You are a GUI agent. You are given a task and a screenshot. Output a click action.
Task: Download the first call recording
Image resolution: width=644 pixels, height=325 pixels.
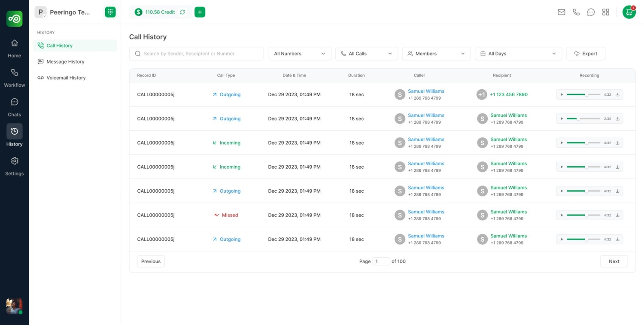pos(617,94)
